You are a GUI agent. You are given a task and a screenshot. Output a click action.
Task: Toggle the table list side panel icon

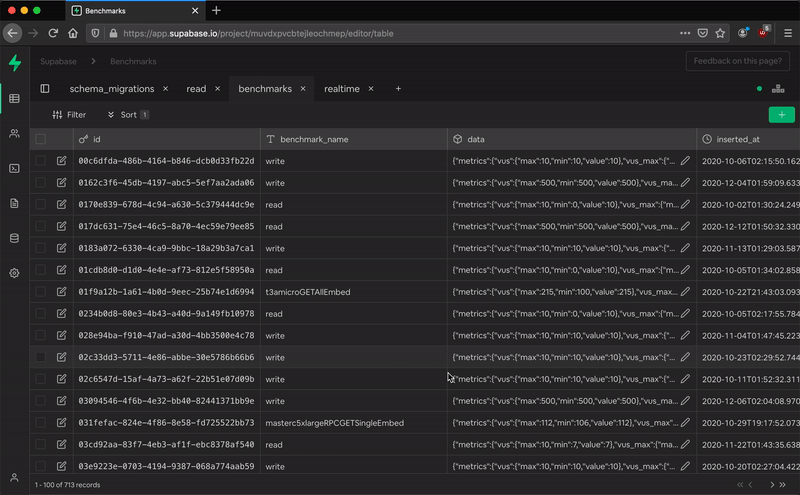45,89
